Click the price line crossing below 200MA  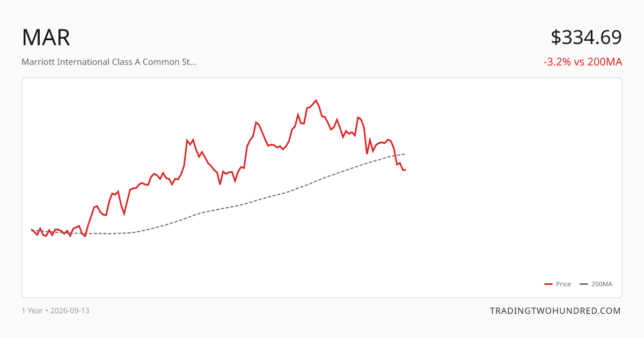click(x=396, y=156)
